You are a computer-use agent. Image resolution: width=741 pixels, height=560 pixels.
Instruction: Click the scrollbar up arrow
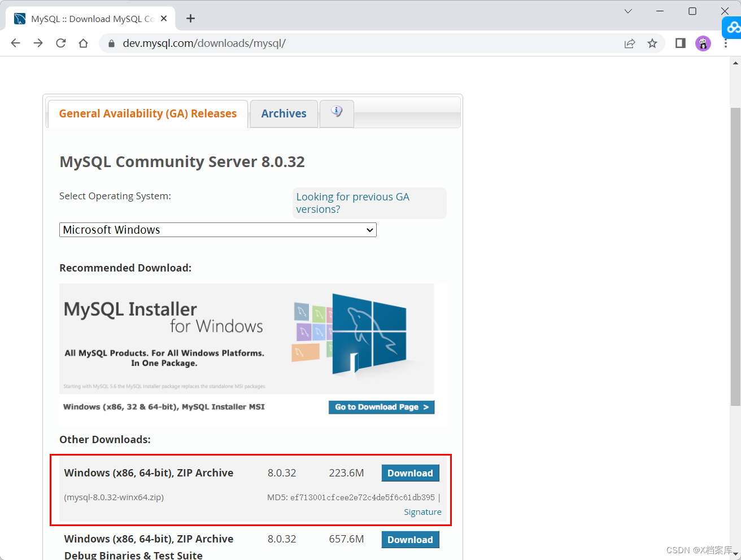tap(735, 63)
